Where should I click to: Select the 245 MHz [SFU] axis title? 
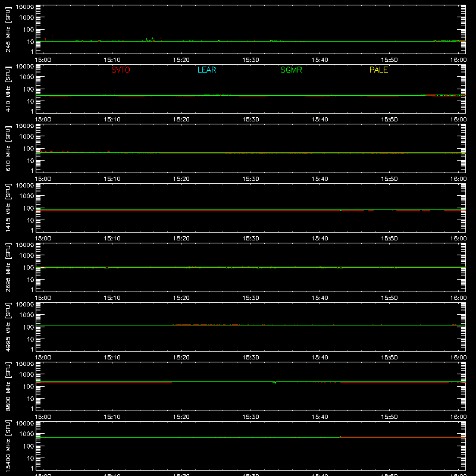(x=8, y=29)
